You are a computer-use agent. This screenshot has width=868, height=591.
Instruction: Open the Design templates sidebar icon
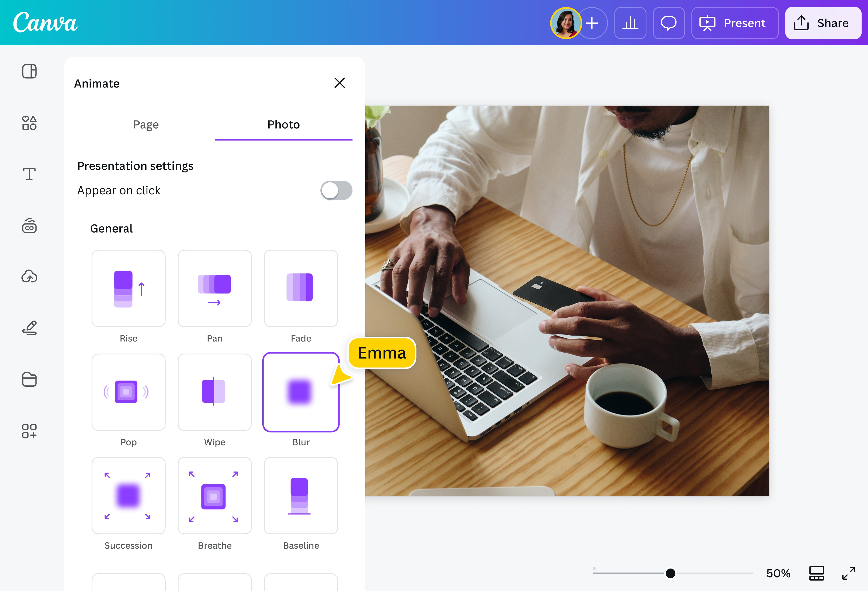pyautogui.click(x=29, y=71)
